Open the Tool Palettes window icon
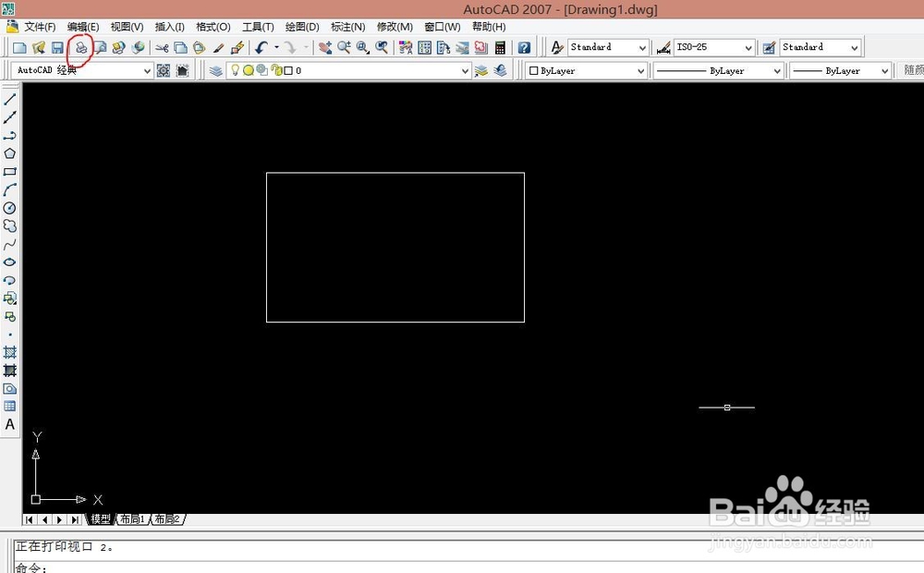The image size is (924, 573). click(x=444, y=48)
